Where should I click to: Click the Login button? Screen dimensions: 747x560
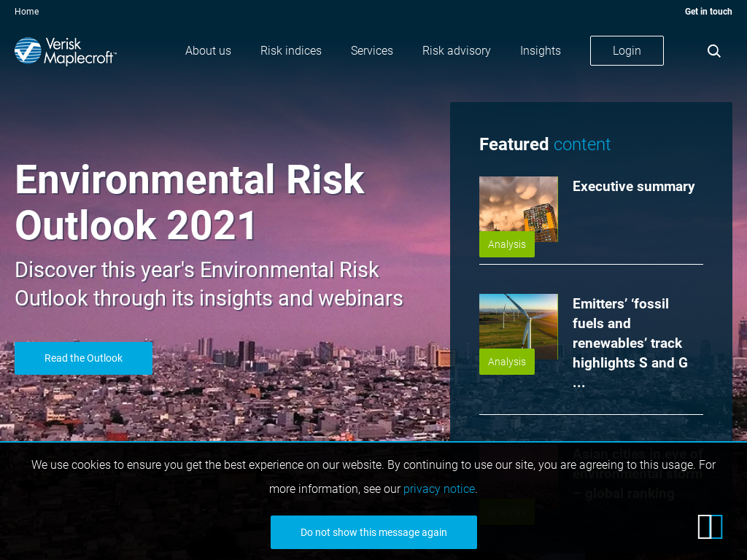pyautogui.click(x=627, y=50)
